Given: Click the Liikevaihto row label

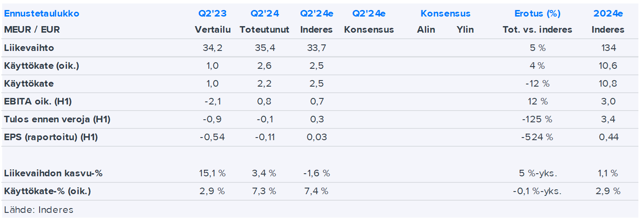Looking at the screenshot, I should 29,48.
